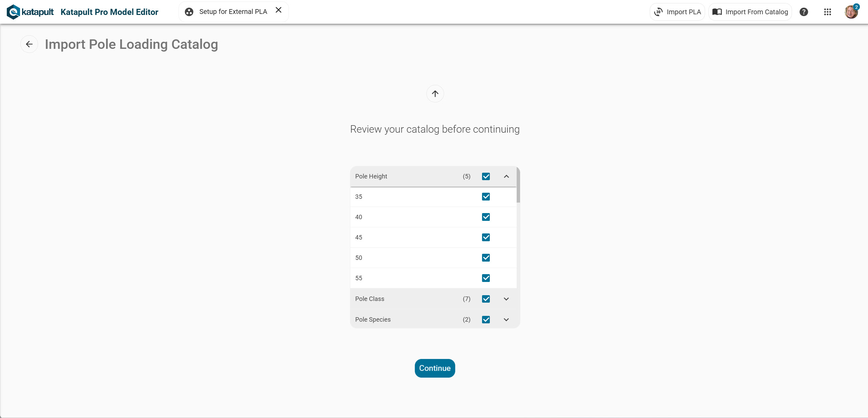Click the up arrow circle button
This screenshot has height=418, width=868.
tap(435, 94)
